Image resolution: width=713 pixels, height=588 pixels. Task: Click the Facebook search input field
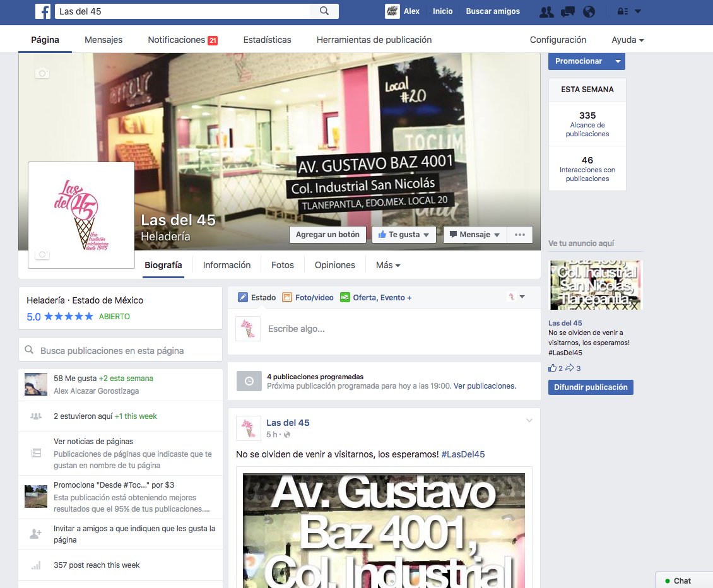pos(182,11)
